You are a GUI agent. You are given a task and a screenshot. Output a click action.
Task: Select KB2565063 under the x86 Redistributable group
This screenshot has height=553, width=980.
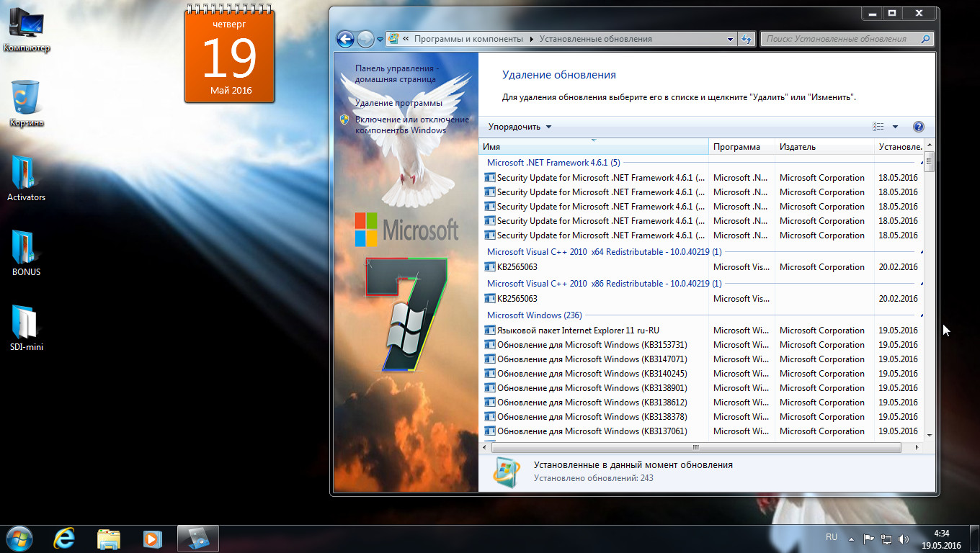(x=702, y=299)
